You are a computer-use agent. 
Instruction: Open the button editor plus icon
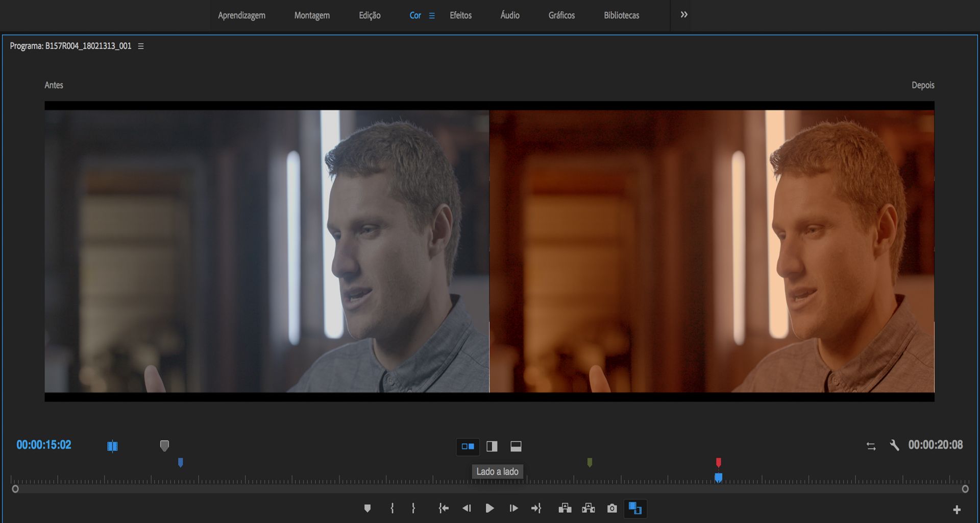click(957, 509)
